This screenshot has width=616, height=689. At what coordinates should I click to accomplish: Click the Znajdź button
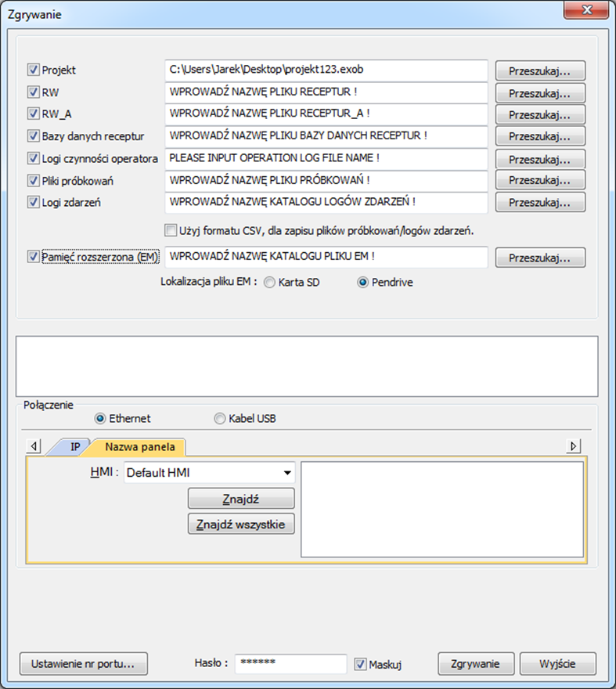click(241, 499)
